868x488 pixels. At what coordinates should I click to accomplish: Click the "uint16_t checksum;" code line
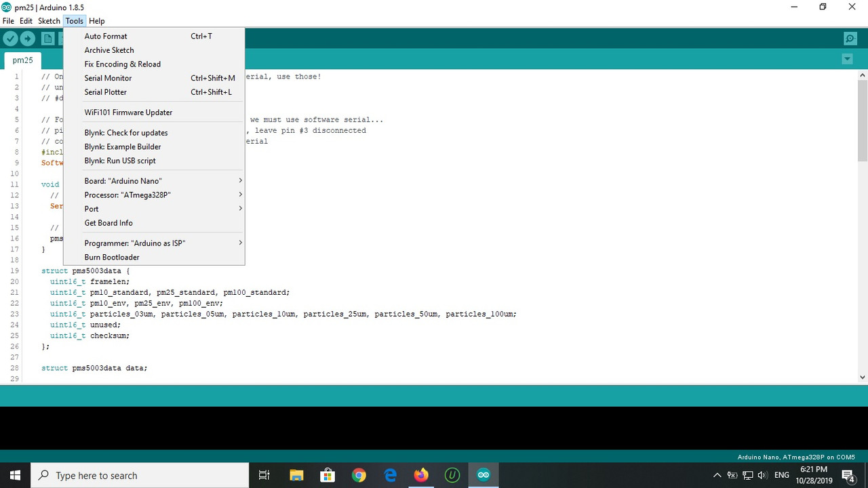pyautogui.click(x=90, y=336)
